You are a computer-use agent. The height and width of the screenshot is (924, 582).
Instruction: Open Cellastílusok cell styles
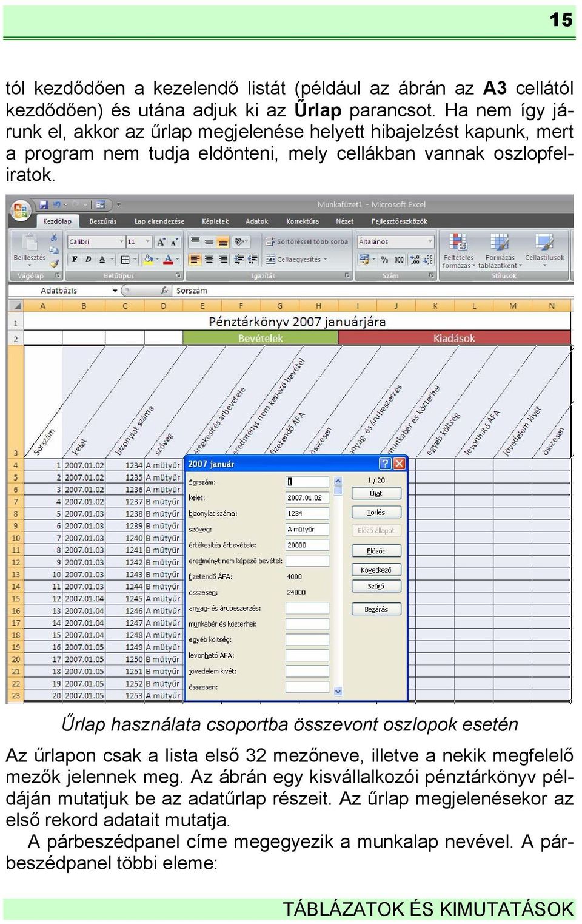(x=544, y=249)
